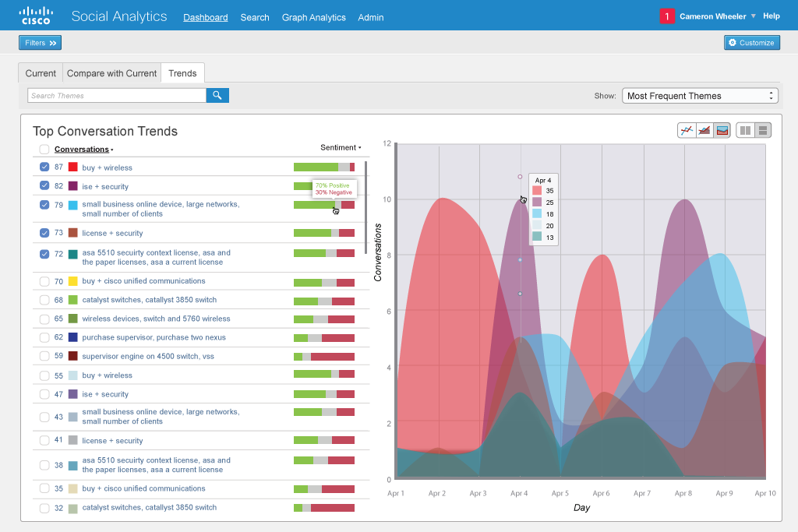The width and height of the screenshot is (798, 532).
Task: Open the red notification badge
Action: [x=666, y=16]
